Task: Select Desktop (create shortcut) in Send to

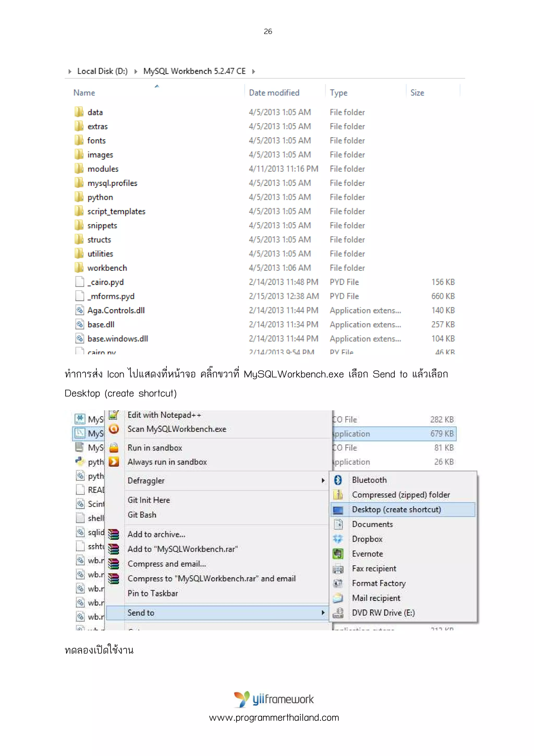Action: [403, 510]
